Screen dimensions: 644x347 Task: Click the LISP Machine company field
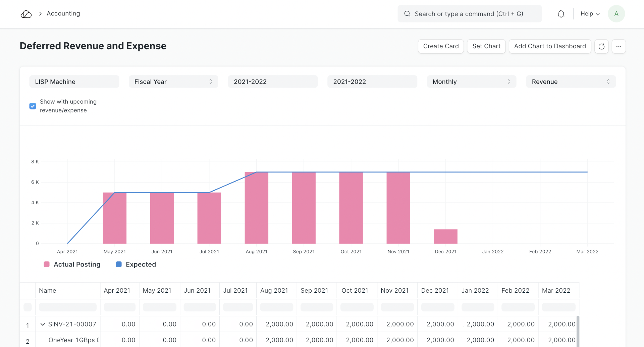pyautogui.click(x=74, y=82)
